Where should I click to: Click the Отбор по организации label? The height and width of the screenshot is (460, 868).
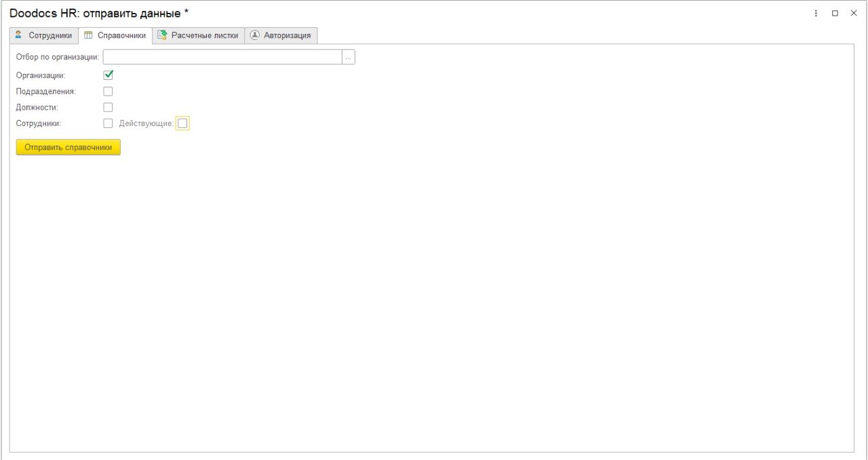click(58, 57)
